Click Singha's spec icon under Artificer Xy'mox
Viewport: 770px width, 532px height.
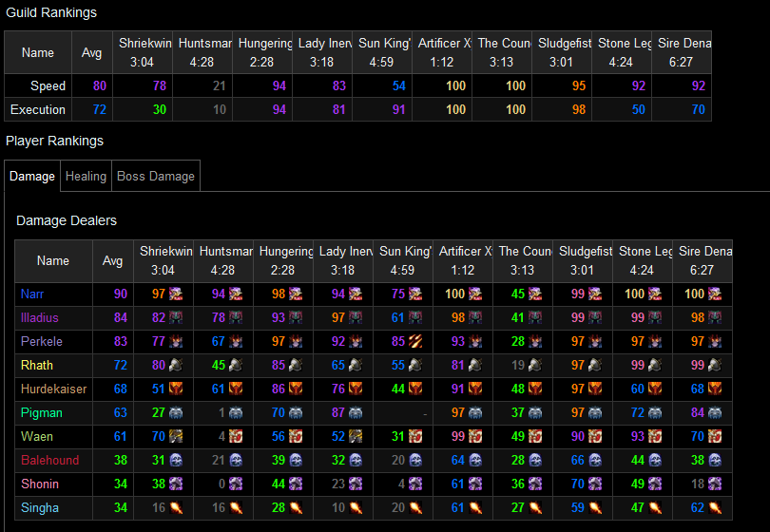coord(475,508)
